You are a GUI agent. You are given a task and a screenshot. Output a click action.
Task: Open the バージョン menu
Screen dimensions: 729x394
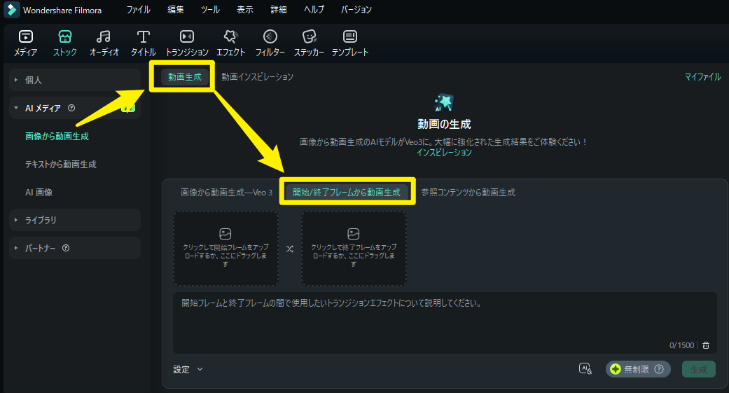click(356, 9)
